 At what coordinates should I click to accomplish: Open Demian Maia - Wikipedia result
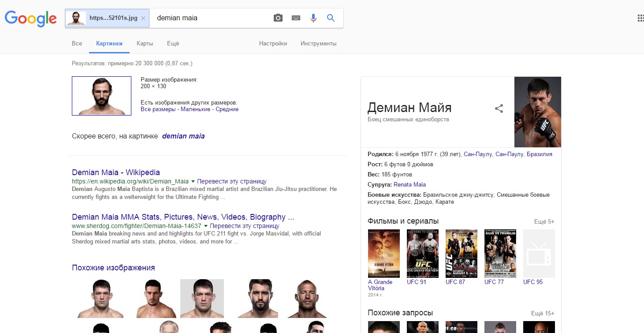[116, 172]
